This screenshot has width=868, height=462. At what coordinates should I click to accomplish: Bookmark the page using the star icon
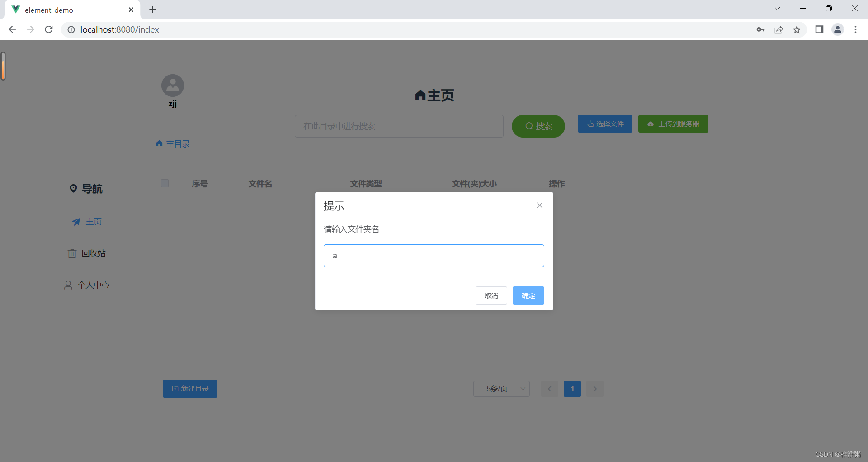[797, 29]
